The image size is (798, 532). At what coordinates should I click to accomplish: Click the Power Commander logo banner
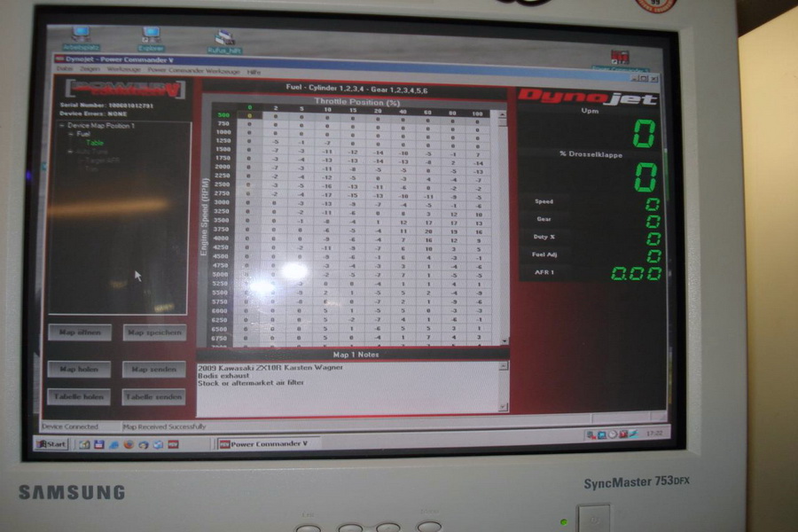tap(125, 89)
